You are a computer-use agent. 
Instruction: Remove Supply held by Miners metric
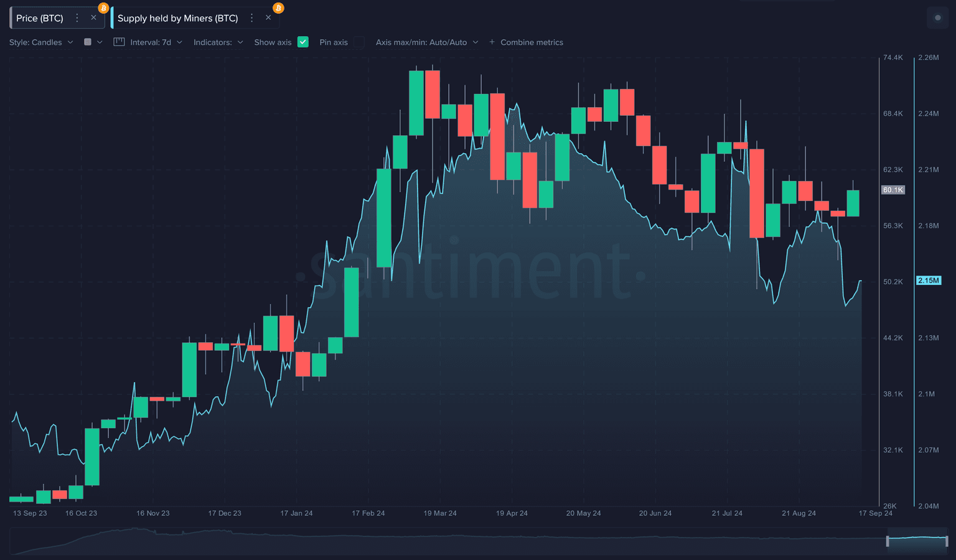(x=268, y=17)
